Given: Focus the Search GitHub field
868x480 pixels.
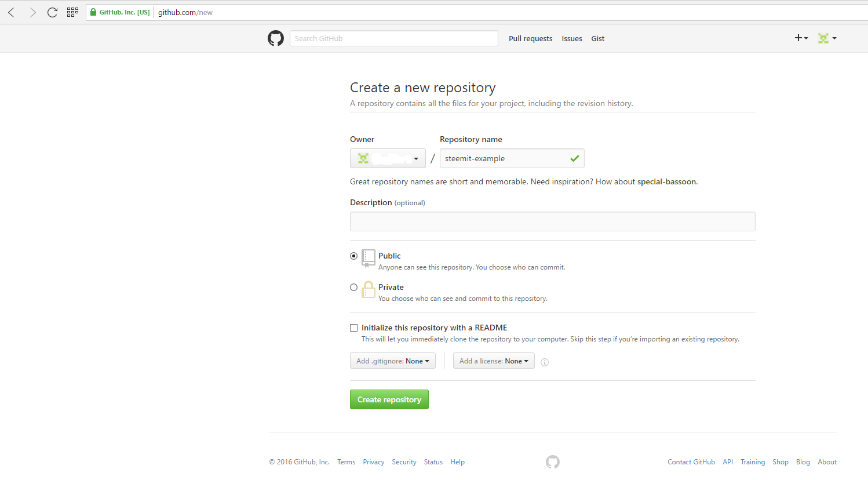Looking at the screenshot, I should click(394, 38).
